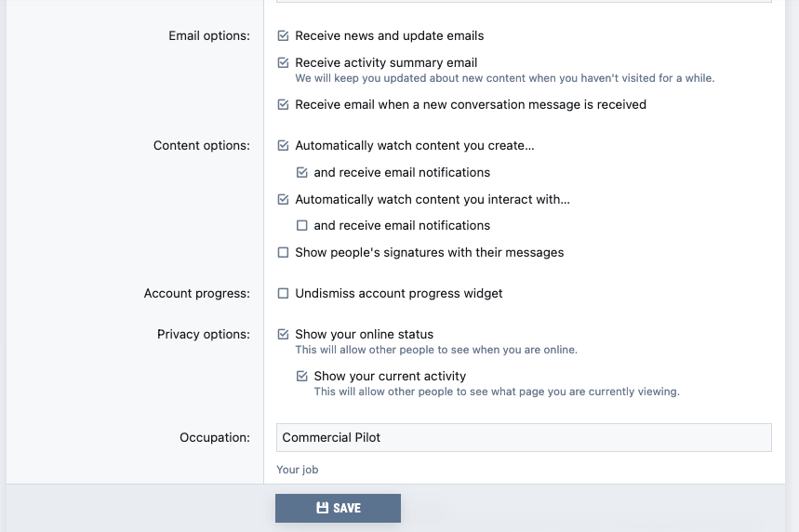799x532 pixels.
Task: Toggle Automatically watch content you interact with
Action: click(x=283, y=199)
